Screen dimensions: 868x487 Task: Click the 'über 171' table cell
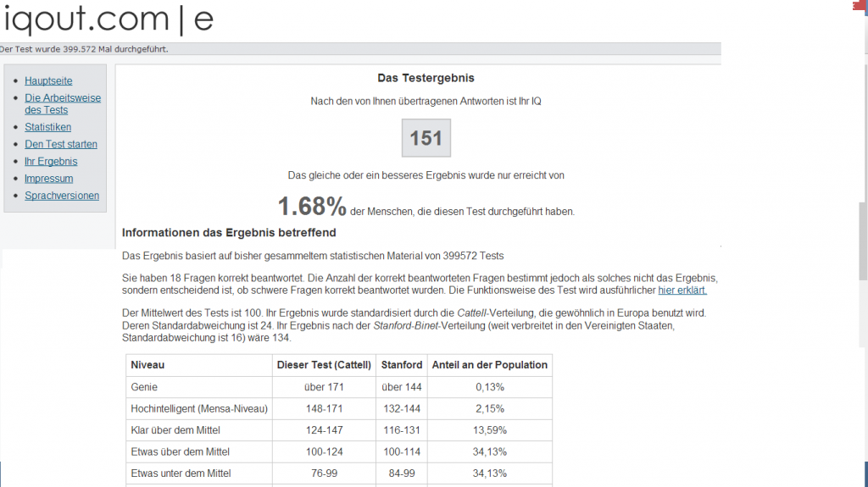coord(324,387)
